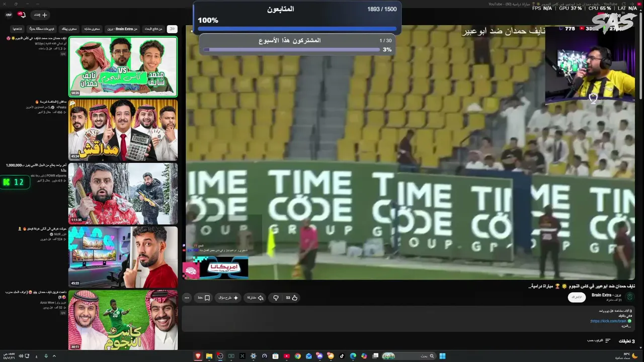Show hidden system tray icons
Viewport: 644px width, 362px height.
(54, 356)
